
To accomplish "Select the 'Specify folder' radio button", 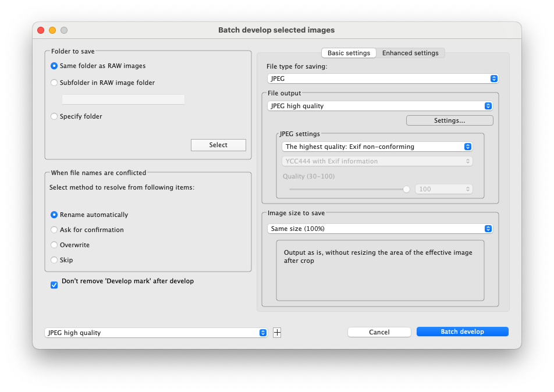I will (55, 116).
